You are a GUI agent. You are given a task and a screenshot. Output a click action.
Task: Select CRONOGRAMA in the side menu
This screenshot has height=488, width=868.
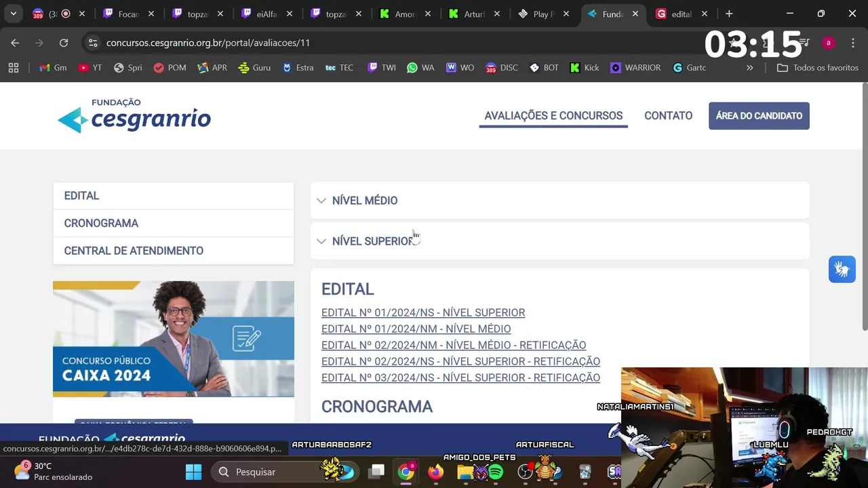(174, 223)
